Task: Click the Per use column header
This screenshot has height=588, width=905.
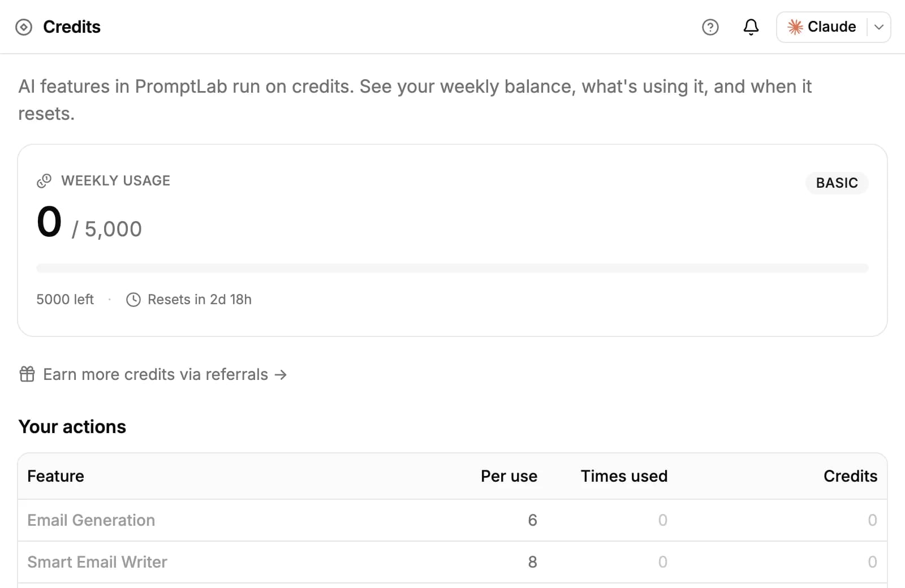Action: 509,476
